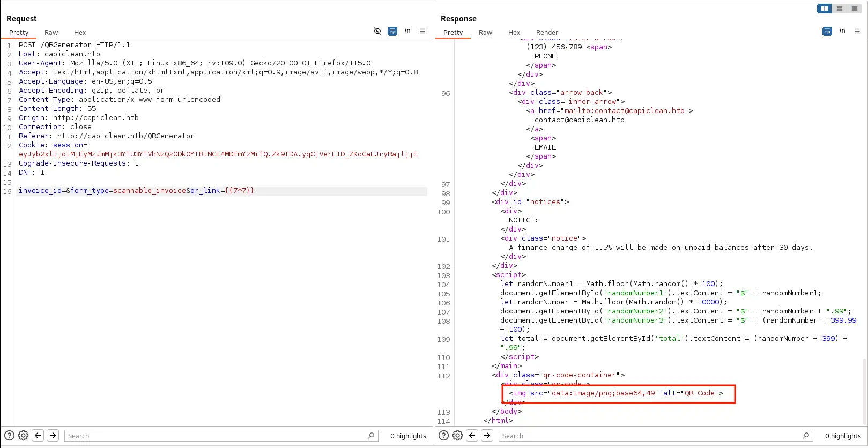Click the Referer header line
Image resolution: width=868 pixels, height=448 pixels.
coord(107,136)
